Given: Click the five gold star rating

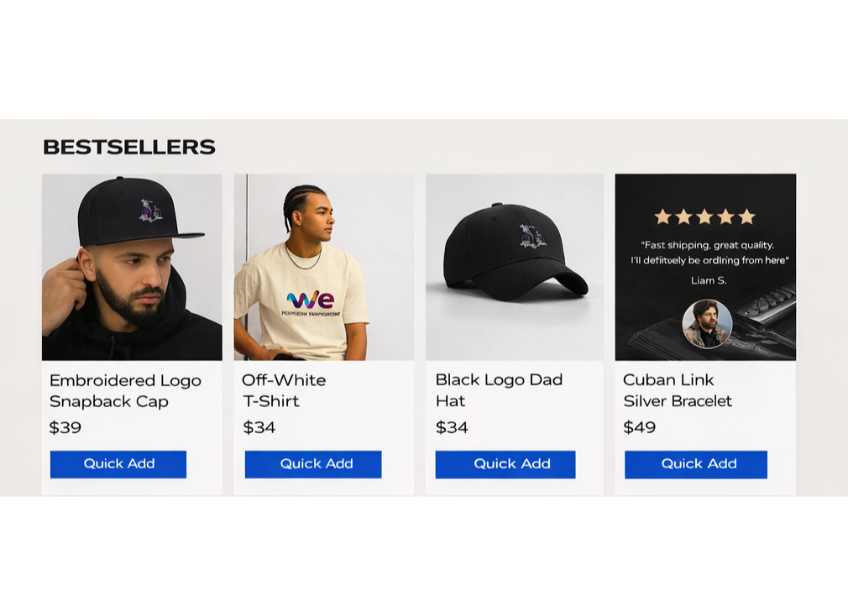Looking at the screenshot, I should coord(705,217).
